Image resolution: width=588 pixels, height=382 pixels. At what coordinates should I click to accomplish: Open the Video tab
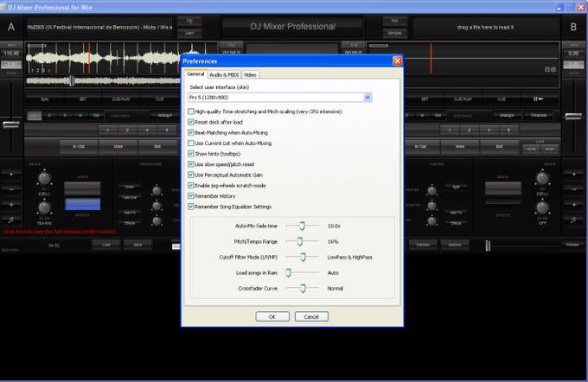250,75
